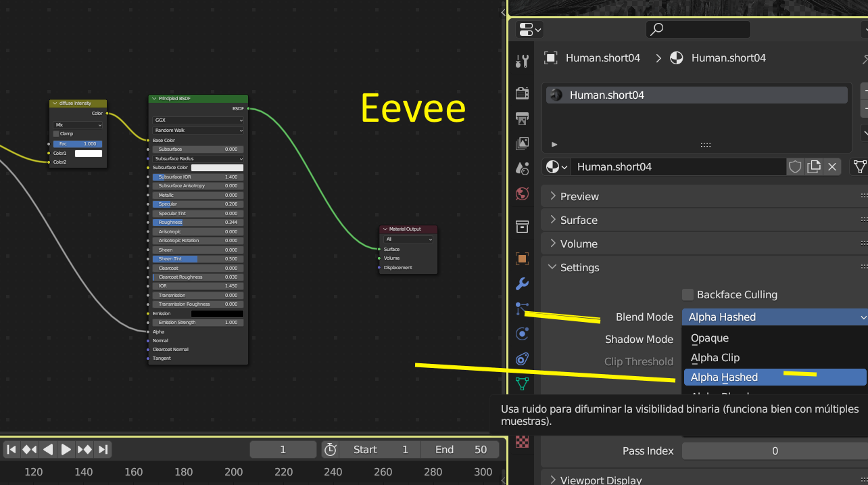The image size is (868, 485).
Task: Jump to previous keyframe
Action: (30, 449)
